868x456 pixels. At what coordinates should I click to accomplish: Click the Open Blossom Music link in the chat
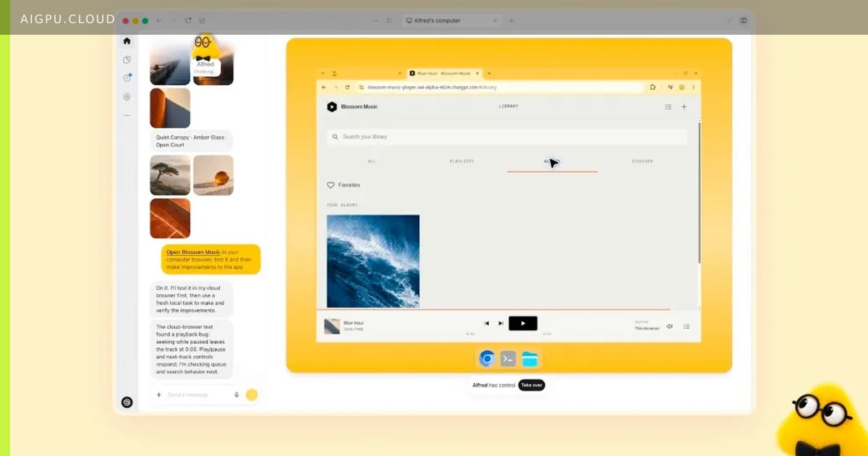point(193,252)
